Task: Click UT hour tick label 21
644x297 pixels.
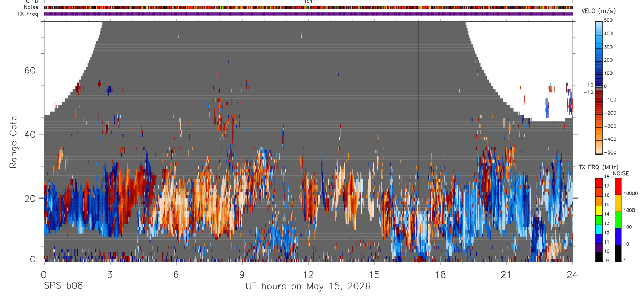Action: 507,274
